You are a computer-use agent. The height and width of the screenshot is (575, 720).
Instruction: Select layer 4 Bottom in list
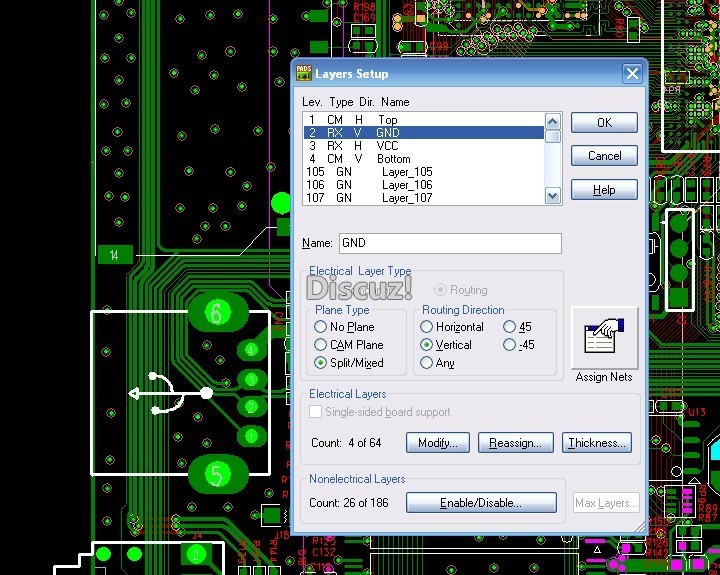424,159
